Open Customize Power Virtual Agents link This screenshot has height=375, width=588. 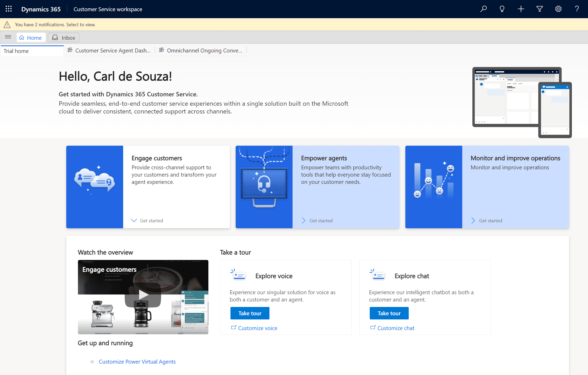coord(137,362)
